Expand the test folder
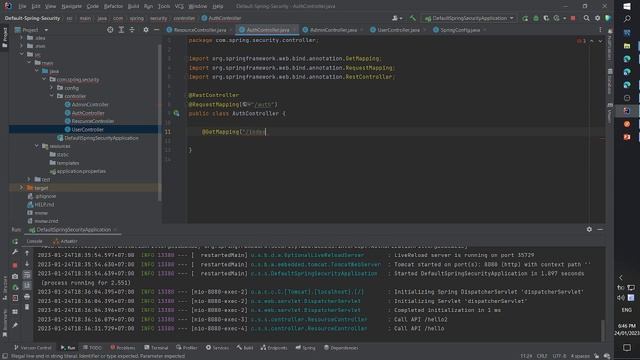This screenshot has width=640, height=360. 29,179
